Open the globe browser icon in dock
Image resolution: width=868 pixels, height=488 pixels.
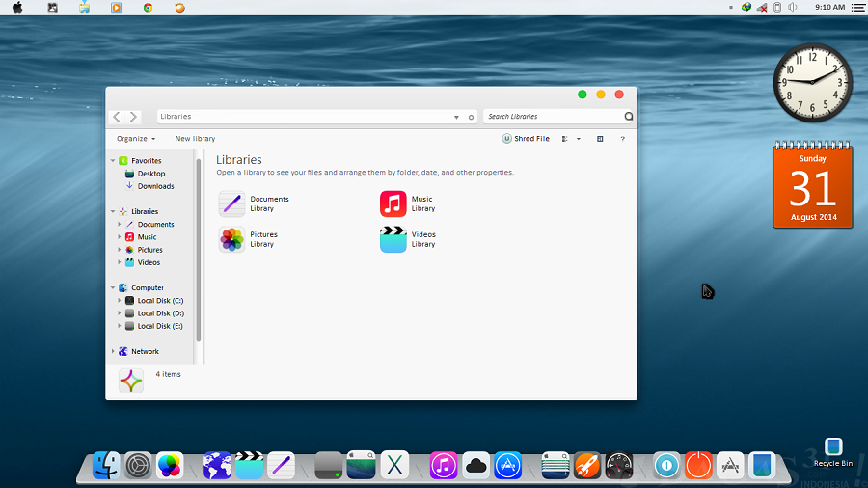pos(218,465)
